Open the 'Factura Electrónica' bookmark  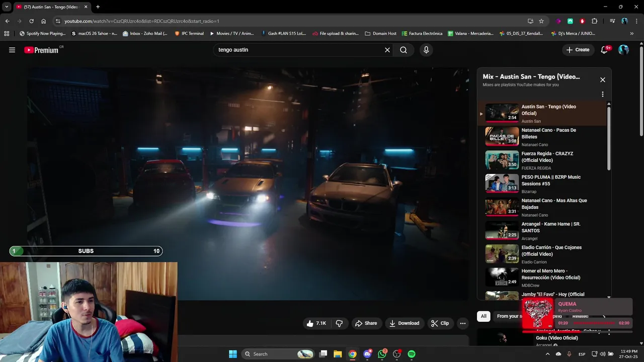click(422, 34)
